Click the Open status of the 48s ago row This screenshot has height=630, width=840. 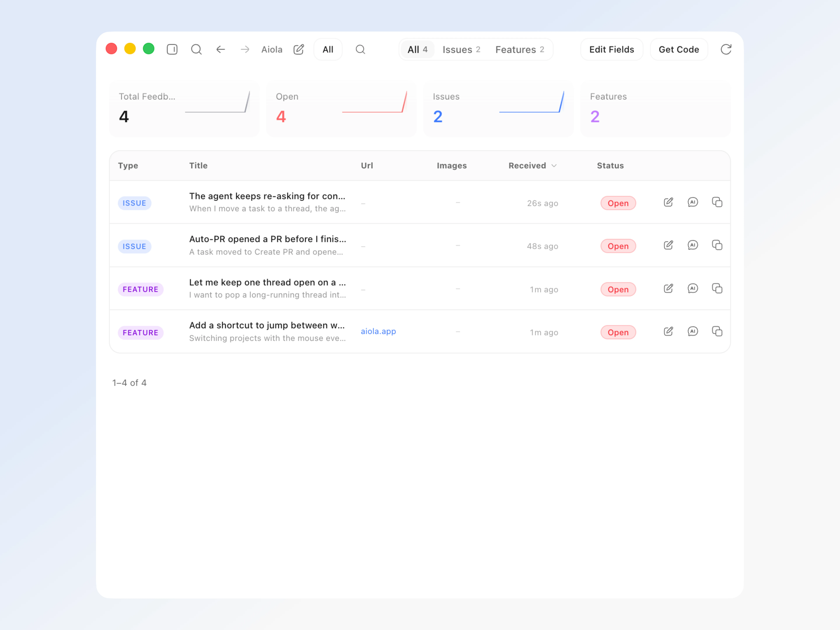[618, 246]
